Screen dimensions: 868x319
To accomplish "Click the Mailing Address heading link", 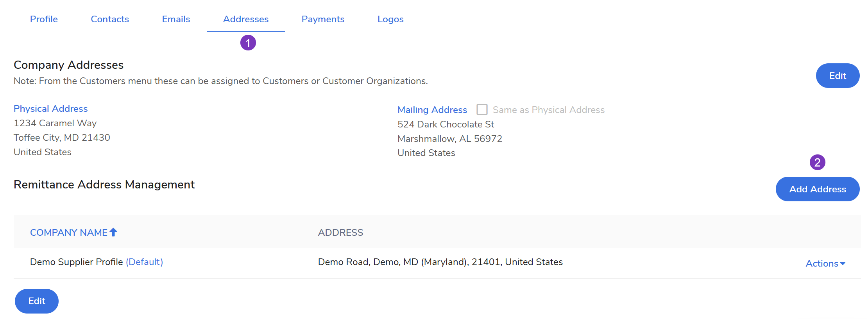I will click(x=432, y=110).
